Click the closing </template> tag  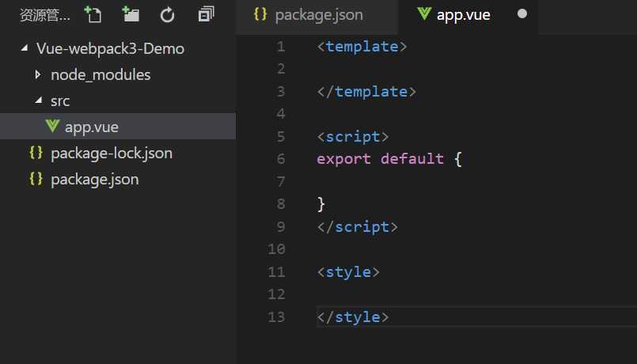(366, 92)
